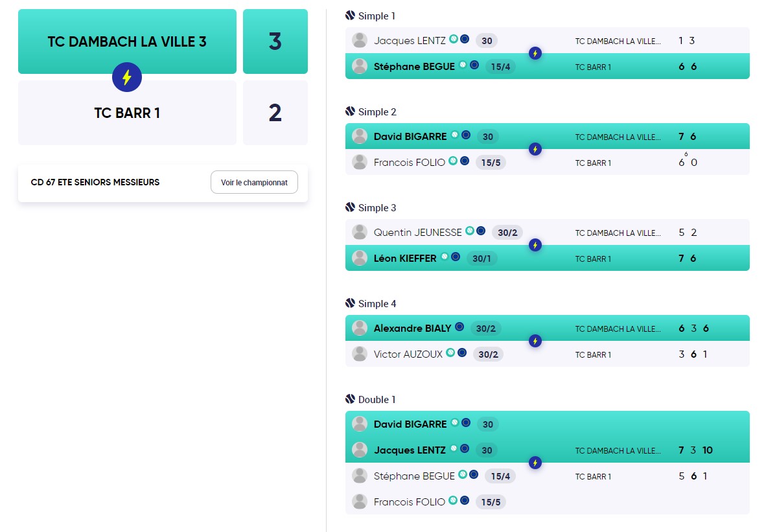The width and height of the screenshot is (766, 532).
Task: Click the Simple 4 lightning bolt icon
Action: [535, 341]
